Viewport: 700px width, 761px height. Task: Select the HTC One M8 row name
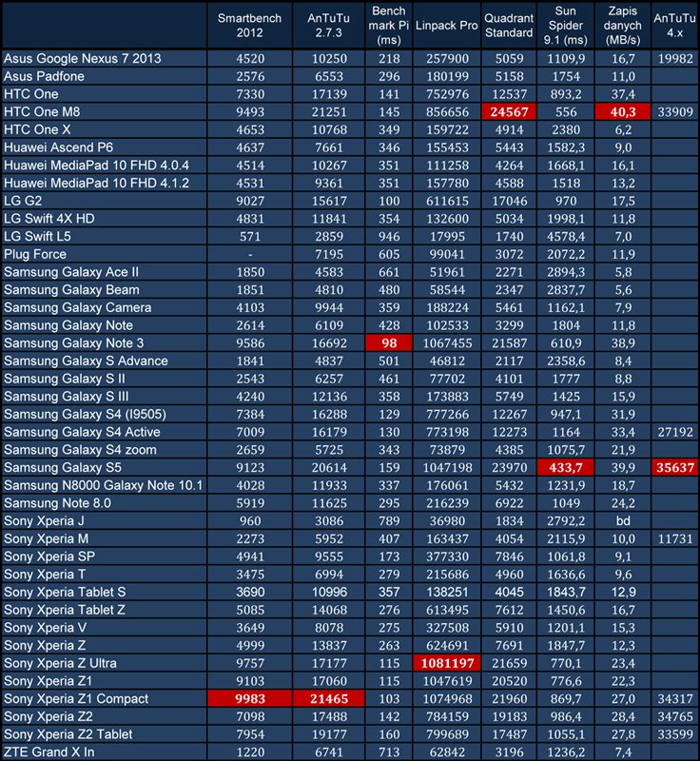(42, 112)
